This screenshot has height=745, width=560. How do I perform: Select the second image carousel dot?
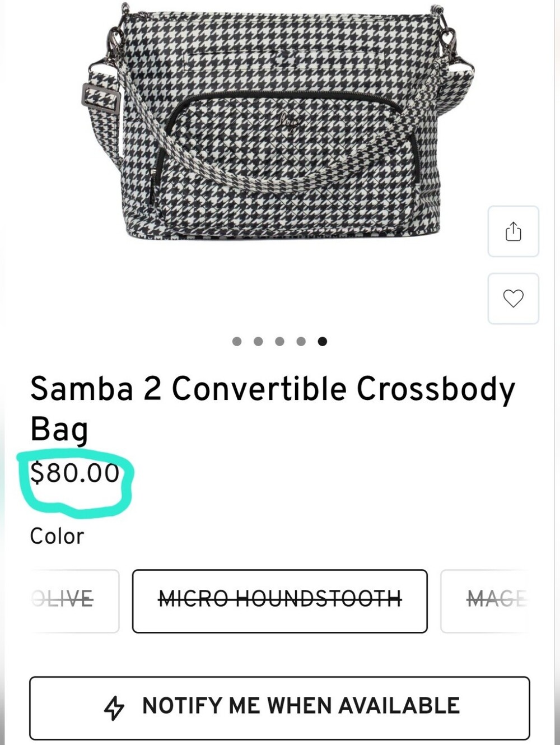pos(258,341)
